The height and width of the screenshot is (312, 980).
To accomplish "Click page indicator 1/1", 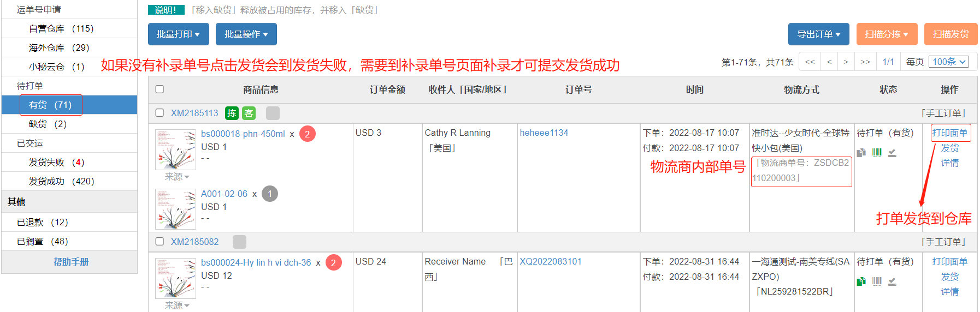I will (x=888, y=62).
